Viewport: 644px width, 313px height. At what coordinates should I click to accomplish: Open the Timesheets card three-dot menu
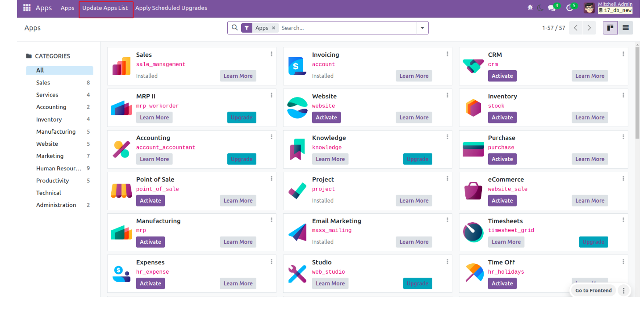pos(623,220)
